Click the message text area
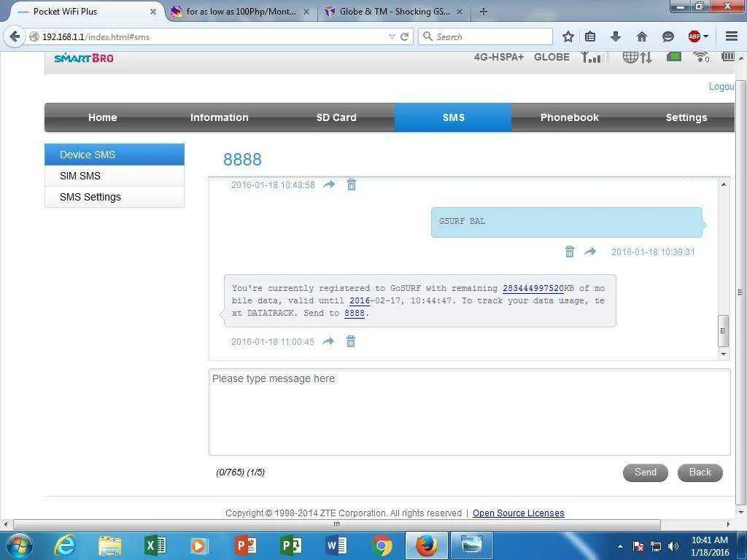747x560 pixels. coord(469,412)
